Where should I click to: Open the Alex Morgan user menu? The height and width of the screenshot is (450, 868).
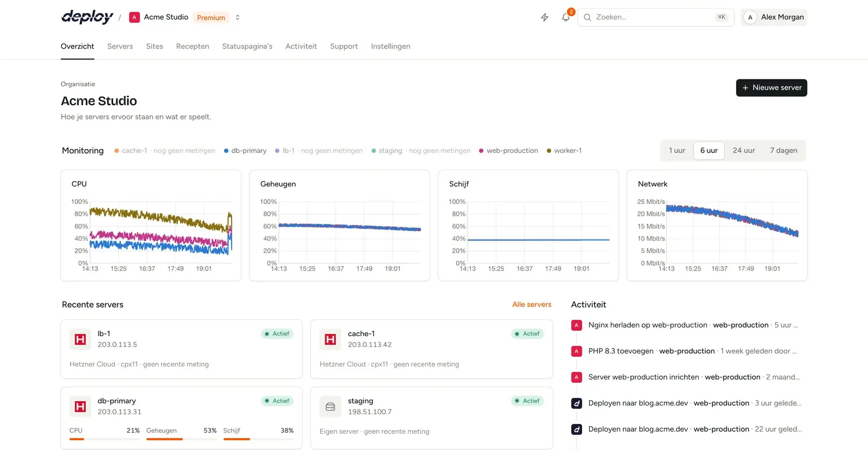pyautogui.click(x=774, y=17)
